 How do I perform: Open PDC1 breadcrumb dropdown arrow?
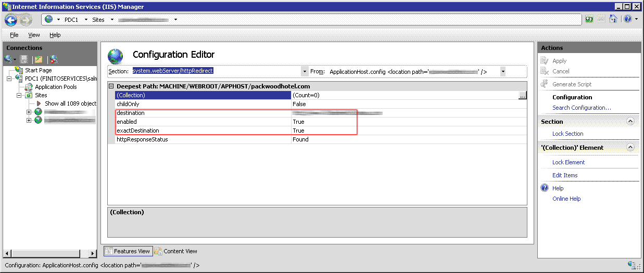click(x=86, y=20)
